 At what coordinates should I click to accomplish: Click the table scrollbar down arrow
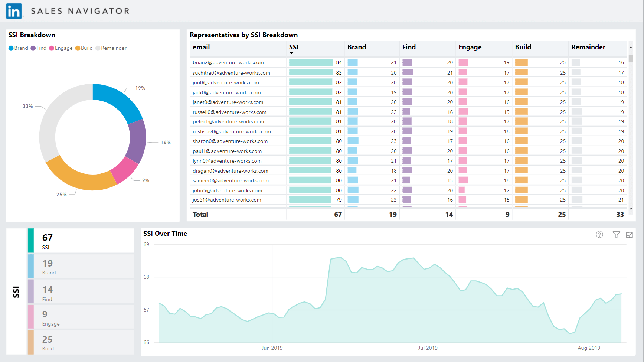[631, 209]
